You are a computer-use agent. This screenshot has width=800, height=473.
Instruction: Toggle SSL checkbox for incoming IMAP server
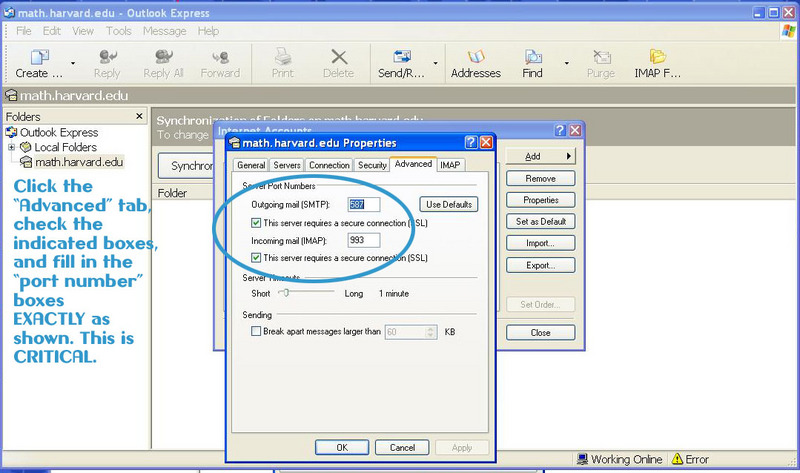(x=257, y=258)
